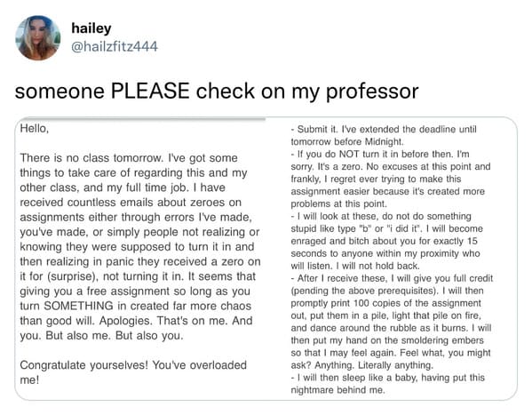Click the 'Hello,' greeting line
The height and width of the screenshot is (415, 532).
(x=35, y=128)
